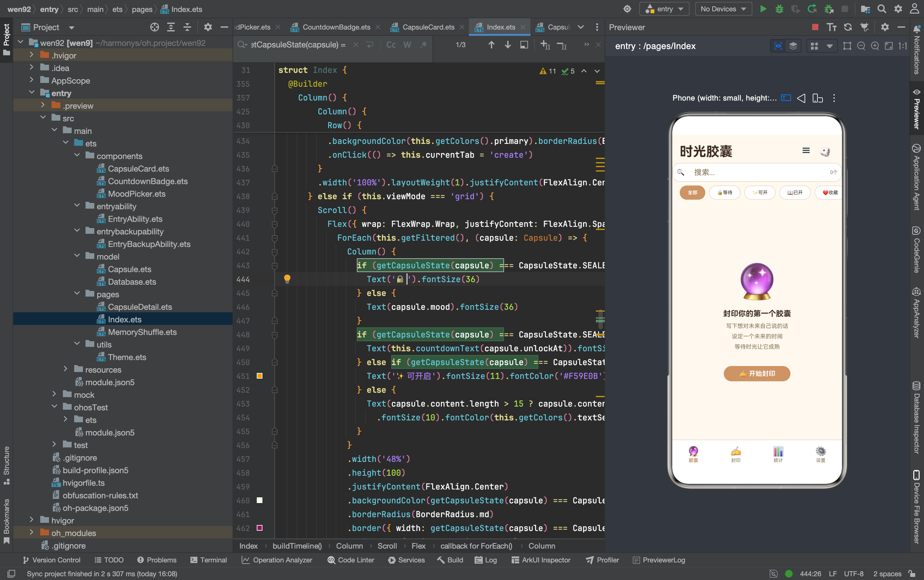Switch device type with the phone-tablet icon
Viewport: 924px width, 580px height.
tap(817, 98)
